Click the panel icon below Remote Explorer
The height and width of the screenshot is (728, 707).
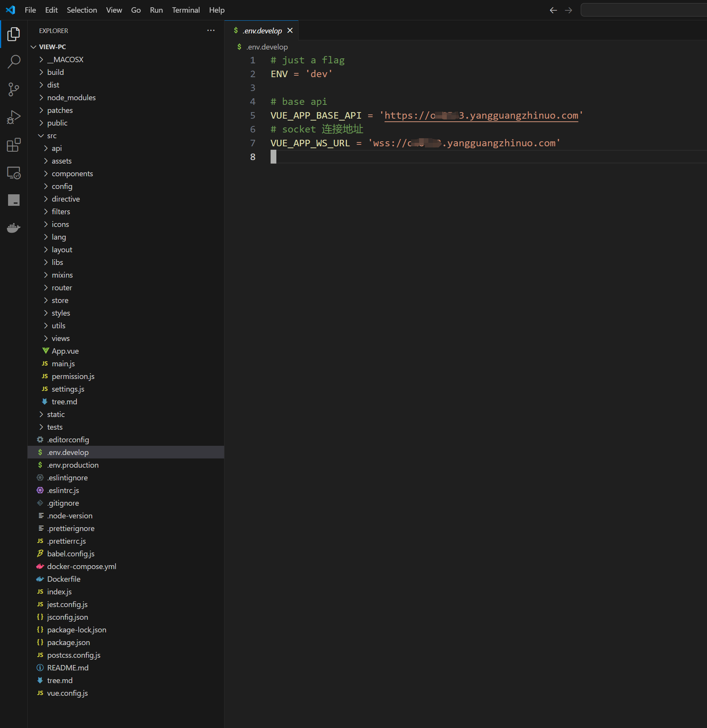pos(14,200)
